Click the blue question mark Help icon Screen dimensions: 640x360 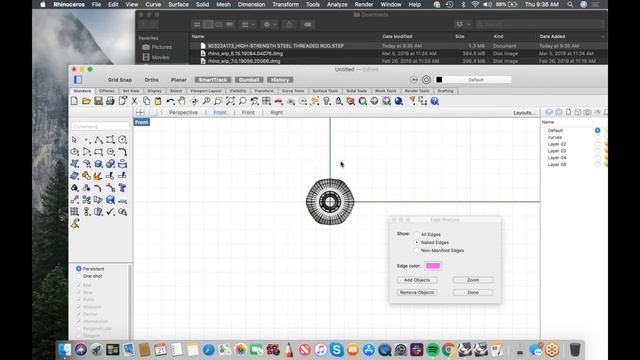[x=435, y=101]
